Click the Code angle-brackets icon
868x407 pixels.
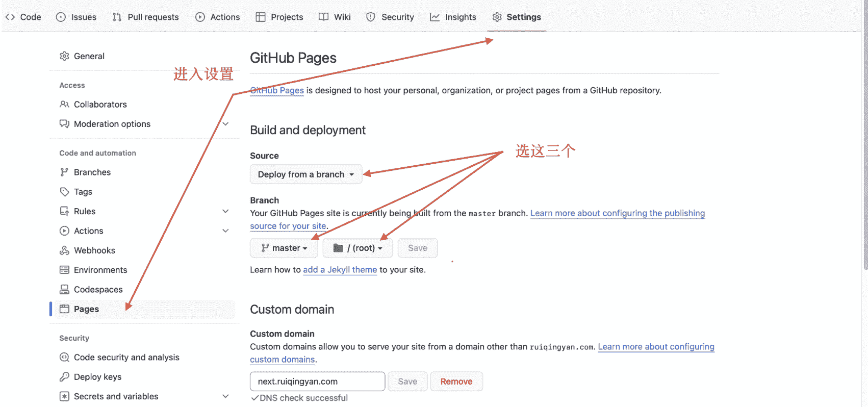10,17
